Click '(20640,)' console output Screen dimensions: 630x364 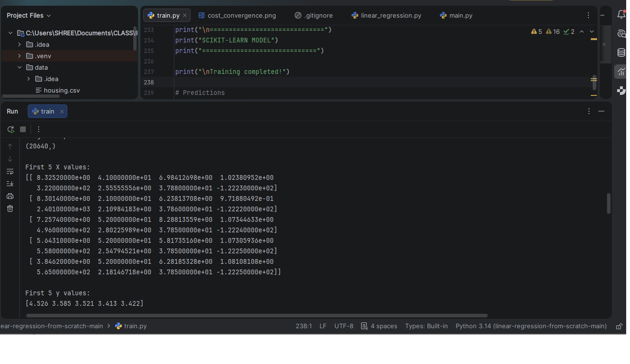click(40, 146)
